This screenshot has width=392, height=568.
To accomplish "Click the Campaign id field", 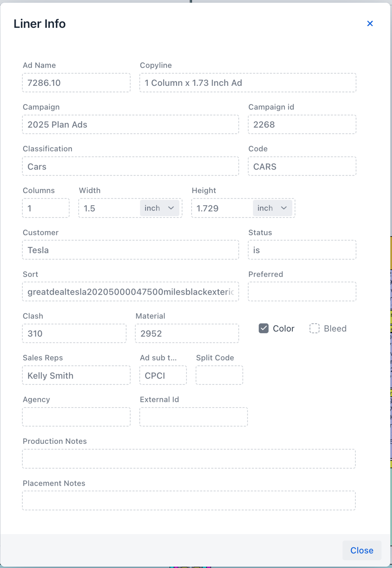I will coord(302,125).
